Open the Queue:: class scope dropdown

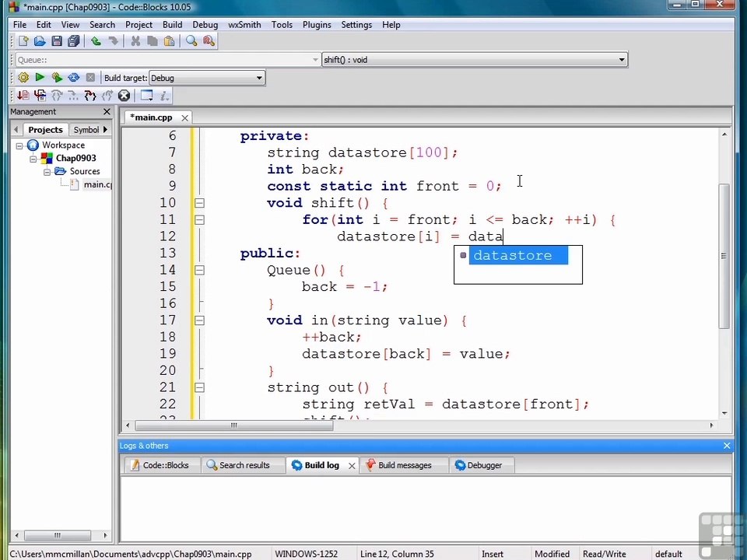pyautogui.click(x=168, y=60)
